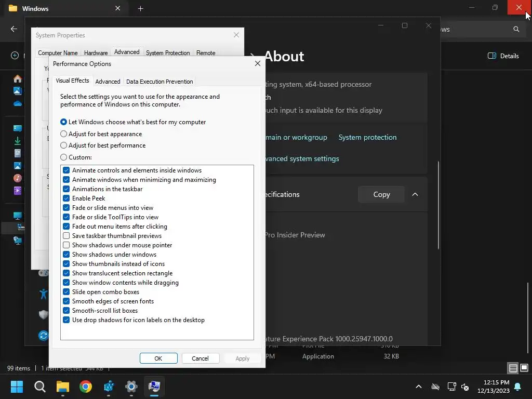Open Documents icon in Explorer sidebar
The height and width of the screenshot is (399, 532).
18,153
